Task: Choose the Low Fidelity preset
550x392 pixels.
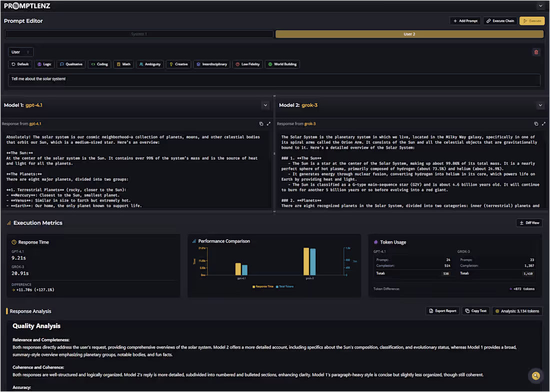Action: [247, 64]
